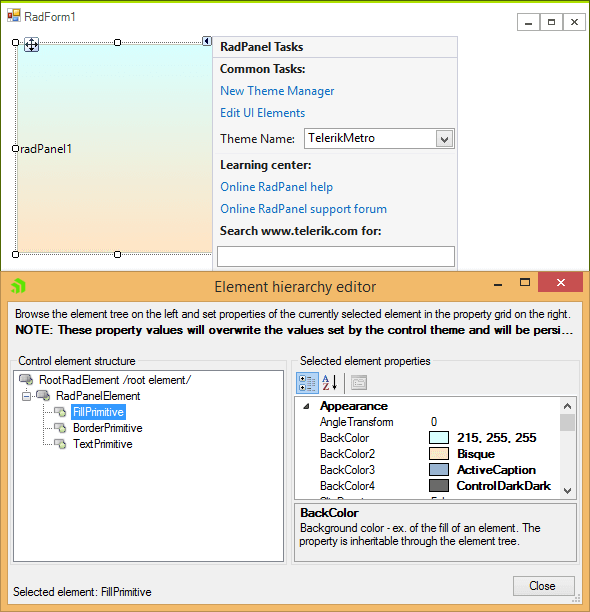Viewport: 590px width, 612px height.
Task: Maximize the RadForm1 window
Action: pos(551,22)
